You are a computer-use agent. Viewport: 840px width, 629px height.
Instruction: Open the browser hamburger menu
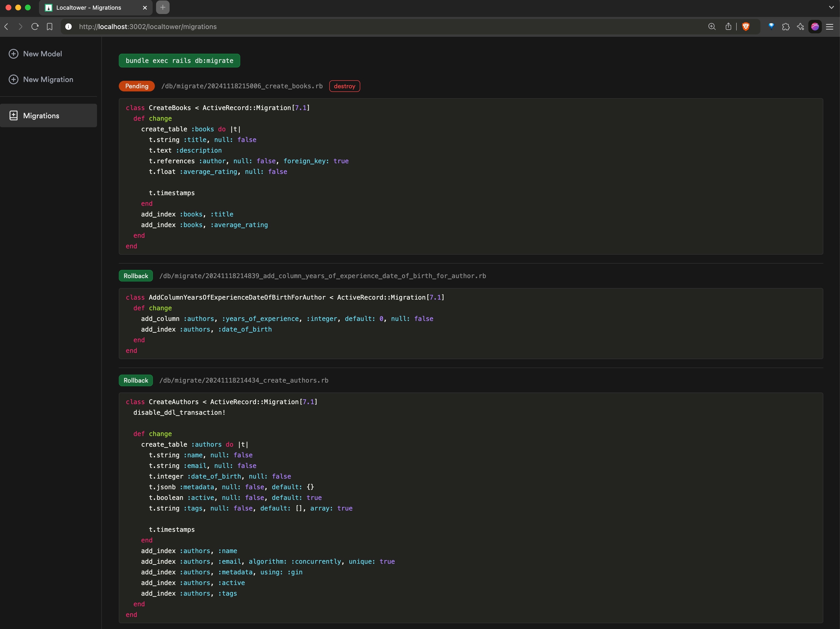pos(830,27)
